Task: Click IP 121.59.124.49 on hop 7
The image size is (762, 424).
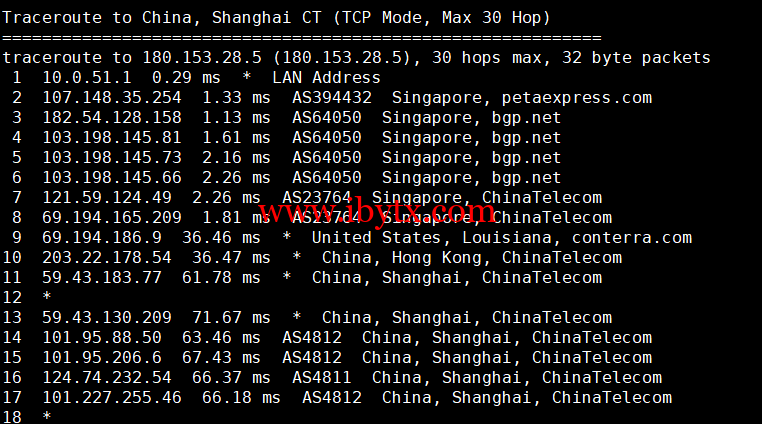Action: (x=107, y=197)
